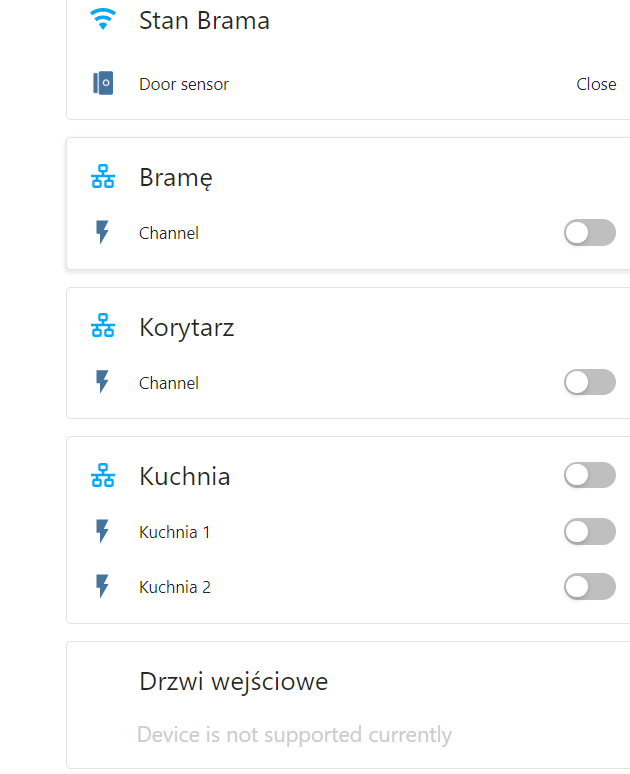Click the network icon beside Korytarz
This screenshot has height=774, width=630.
pos(103,326)
